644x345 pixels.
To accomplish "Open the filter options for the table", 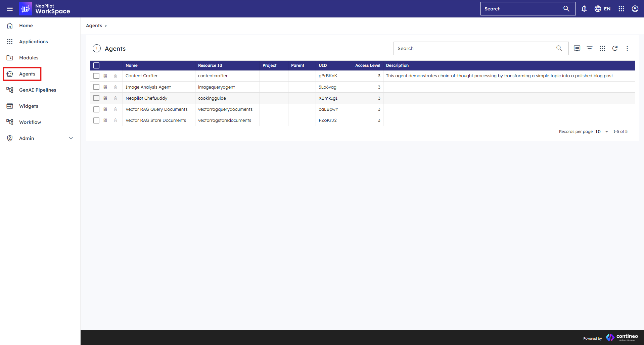I will click(x=590, y=48).
